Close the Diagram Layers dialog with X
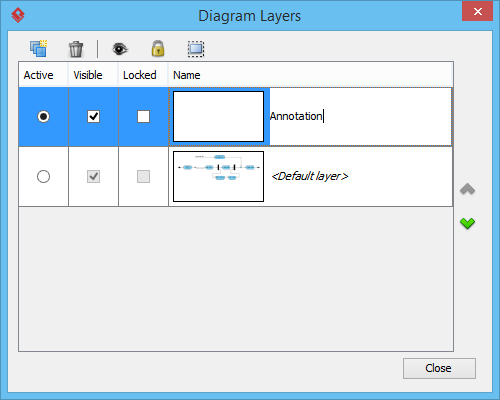Screen dimensions: 500x400 477,11
